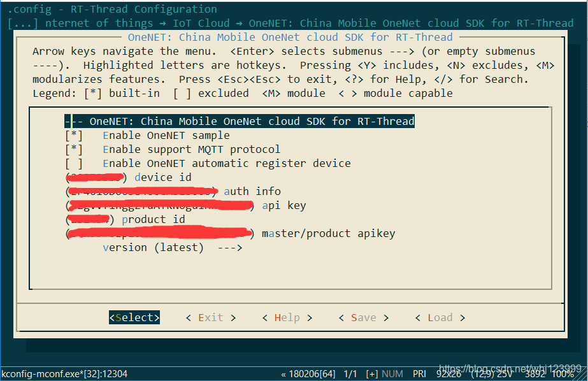This screenshot has height=381, width=588.
Task: Click the 1/1 console counter in status bar
Action: 350,374
